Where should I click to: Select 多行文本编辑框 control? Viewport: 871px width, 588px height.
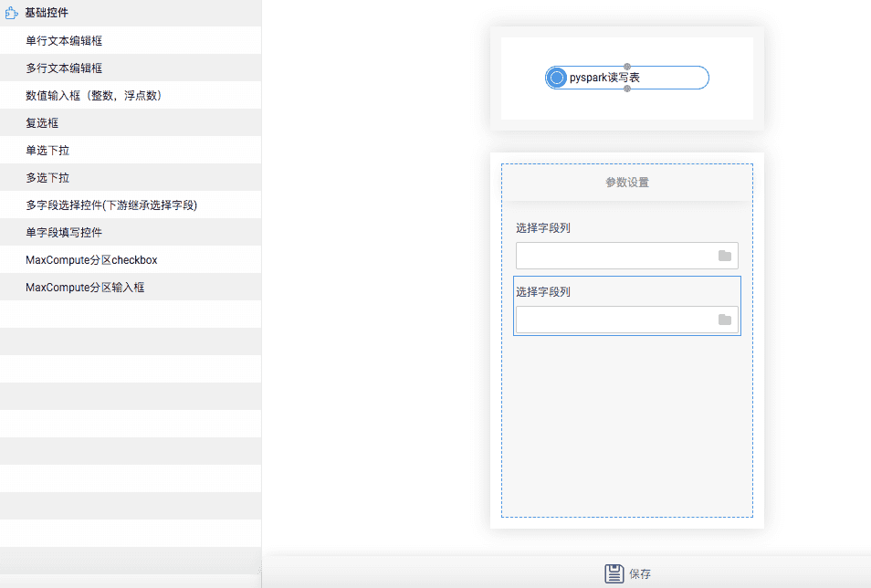(x=131, y=68)
